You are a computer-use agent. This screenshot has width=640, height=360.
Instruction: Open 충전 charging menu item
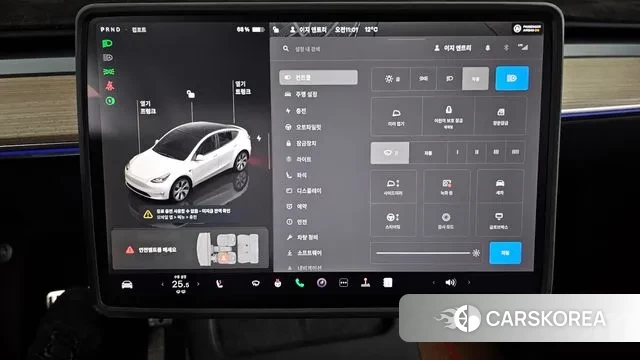(x=296, y=111)
